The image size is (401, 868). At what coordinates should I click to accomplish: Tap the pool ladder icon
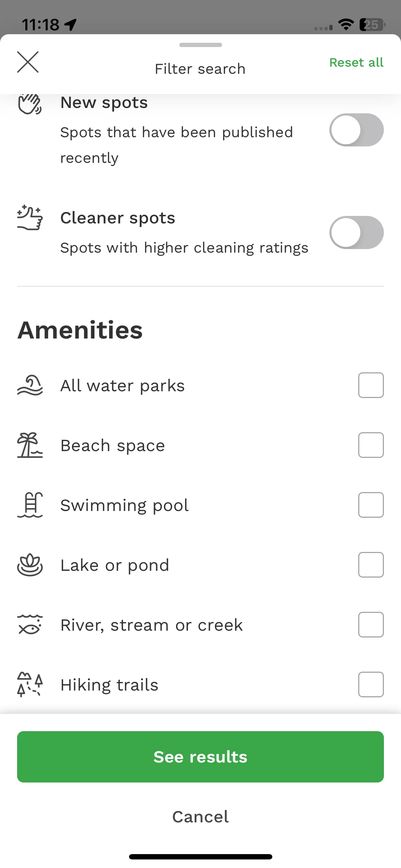pyautogui.click(x=30, y=505)
